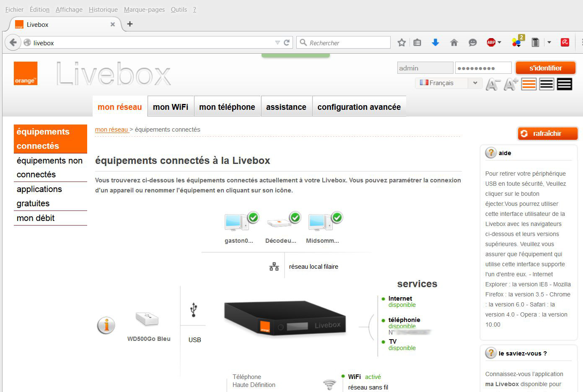Screen dimensions: 583x392
Task: Open the address bar history dropdown arrow
Action: point(277,43)
